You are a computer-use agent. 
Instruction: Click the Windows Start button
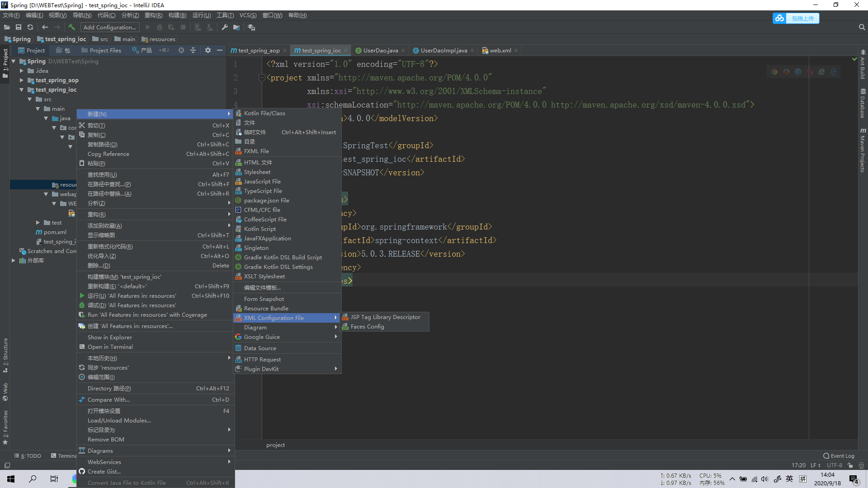11,479
